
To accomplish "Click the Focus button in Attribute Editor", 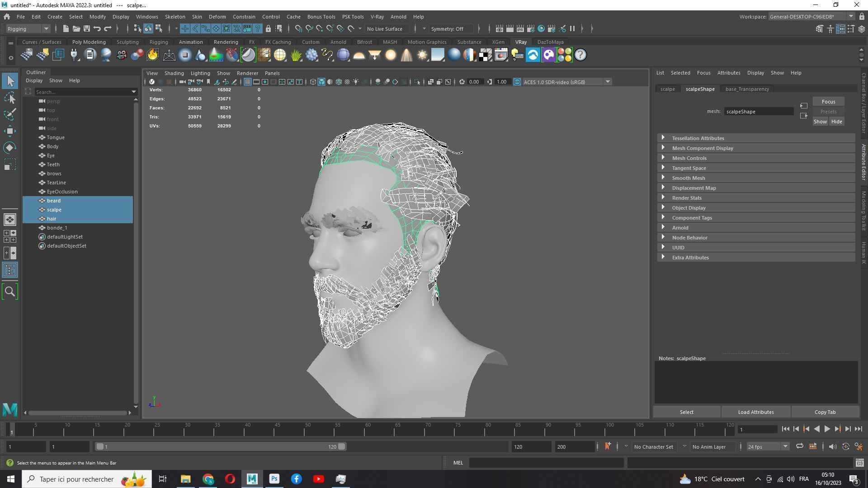I will [828, 102].
